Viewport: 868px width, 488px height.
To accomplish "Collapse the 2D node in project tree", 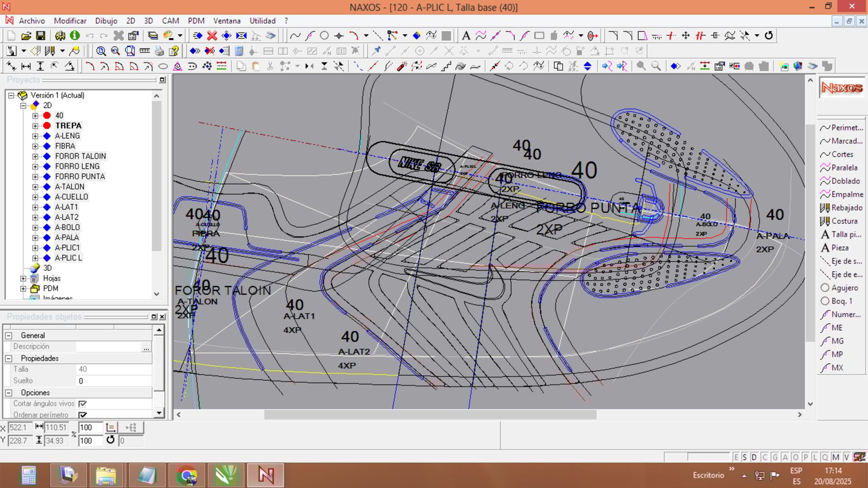I will pyautogui.click(x=23, y=105).
